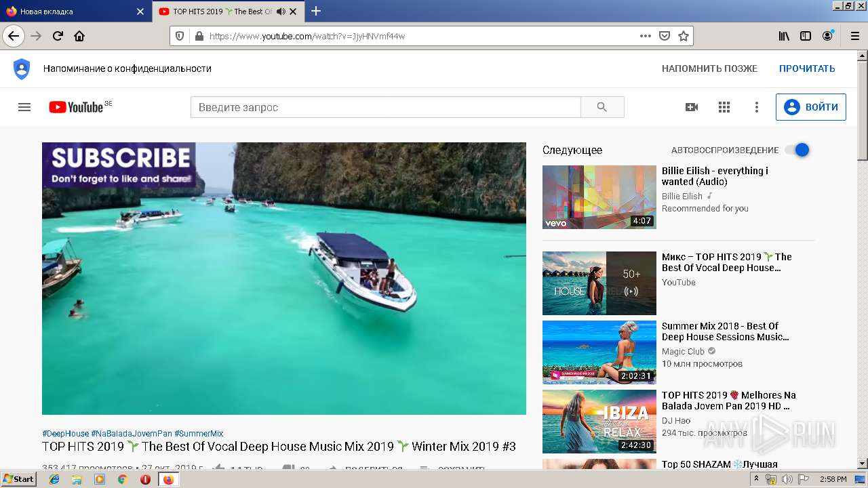Focus the Введите запрос search field

click(x=386, y=107)
